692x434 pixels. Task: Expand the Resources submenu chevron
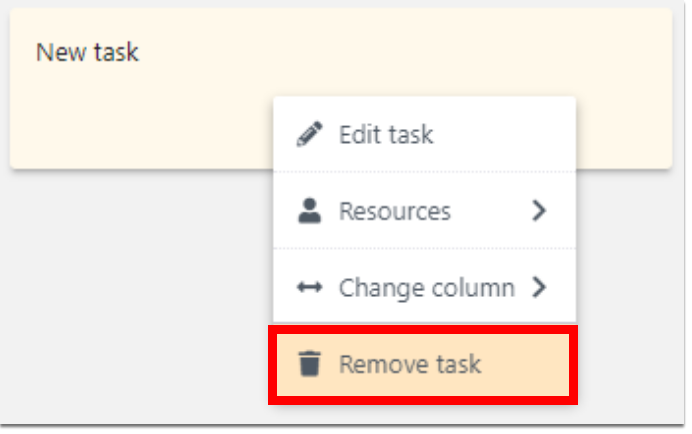(539, 211)
